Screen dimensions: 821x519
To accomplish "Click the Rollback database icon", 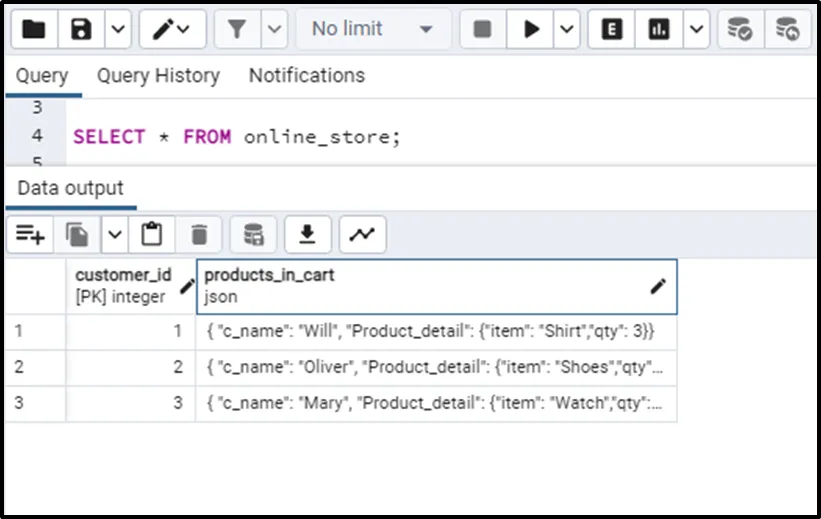I will click(787, 30).
